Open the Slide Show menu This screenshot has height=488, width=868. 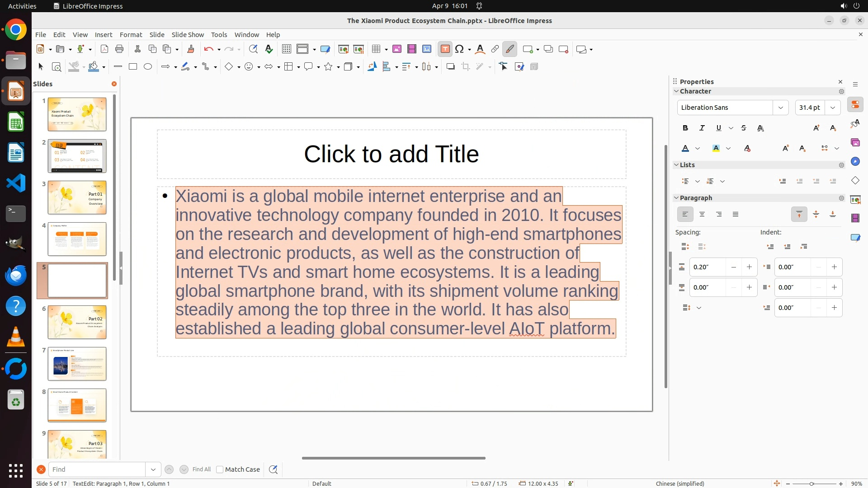[x=188, y=35]
